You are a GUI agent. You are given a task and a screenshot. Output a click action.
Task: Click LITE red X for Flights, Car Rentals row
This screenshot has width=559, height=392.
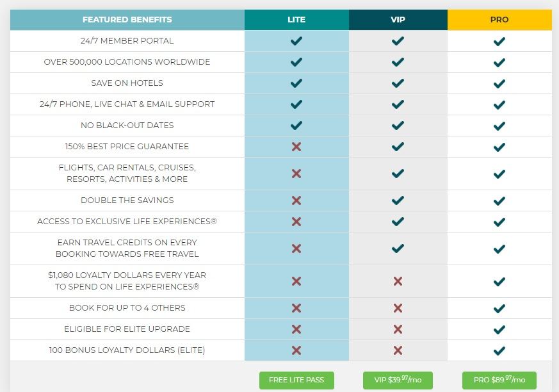[x=296, y=174]
